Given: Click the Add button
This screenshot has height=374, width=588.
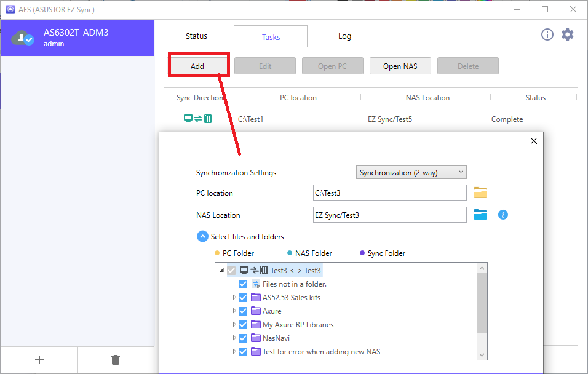Looking at the screenshot, I should click(197, 66).
